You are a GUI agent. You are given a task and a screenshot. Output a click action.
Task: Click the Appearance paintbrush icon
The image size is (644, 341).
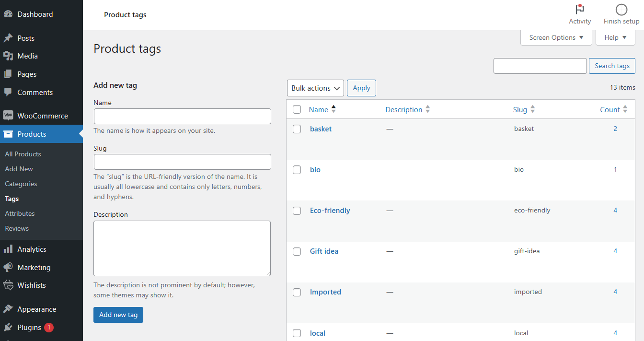click(x=8, y=309)
